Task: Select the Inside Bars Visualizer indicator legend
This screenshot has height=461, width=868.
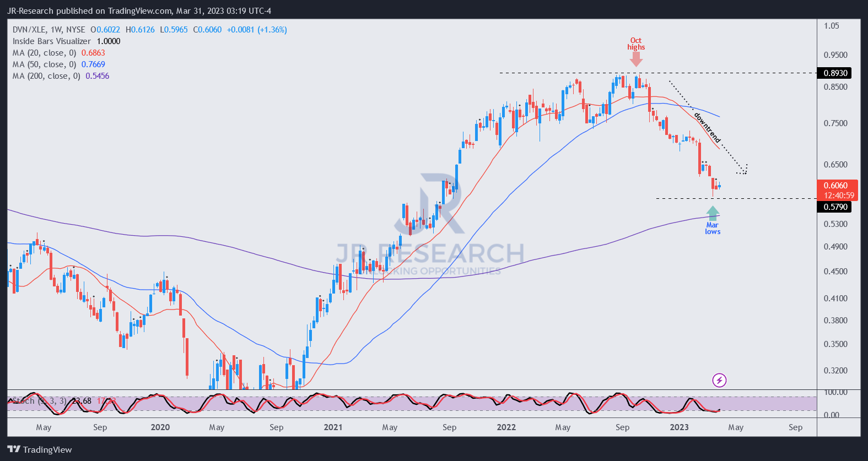Action: click(52, 41)
